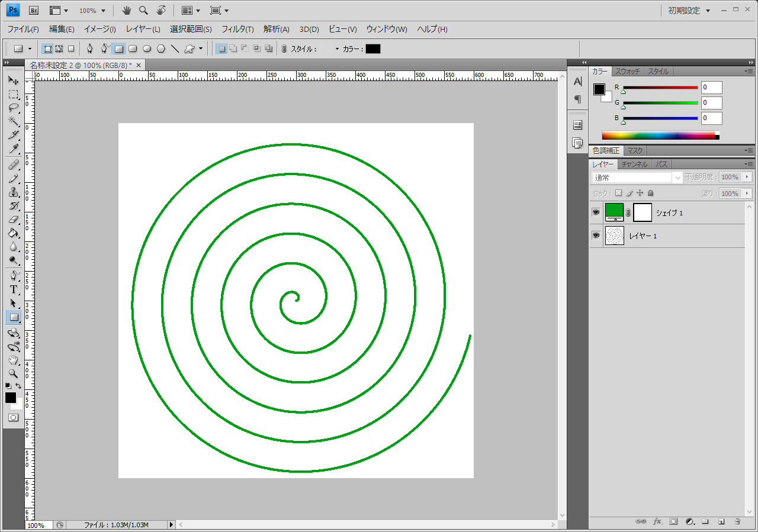Open the フィルタ(T) menu

(x=237, y=29)
